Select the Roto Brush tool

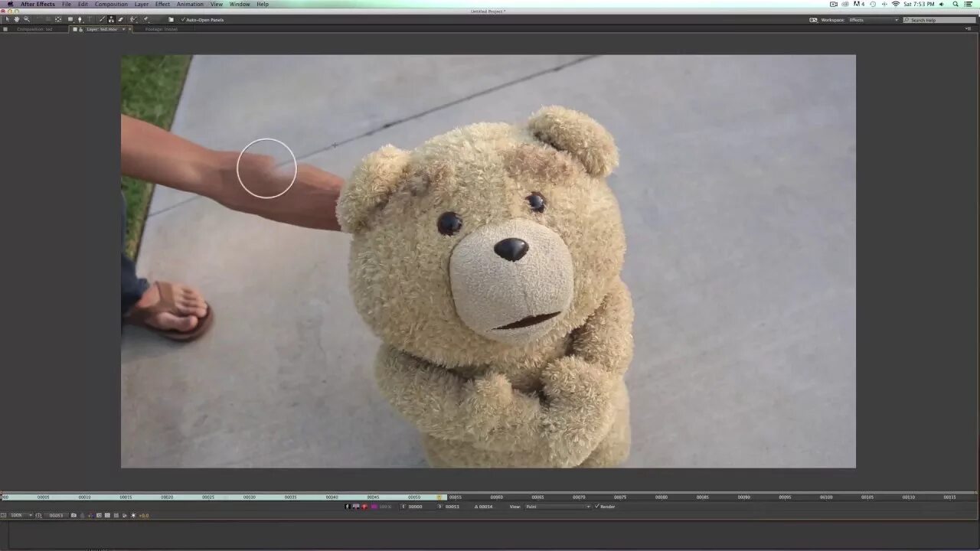132,19
